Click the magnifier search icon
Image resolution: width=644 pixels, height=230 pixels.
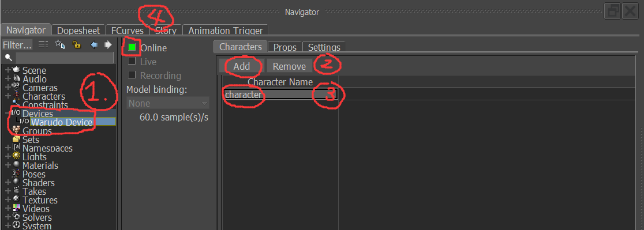coord(8,58)
